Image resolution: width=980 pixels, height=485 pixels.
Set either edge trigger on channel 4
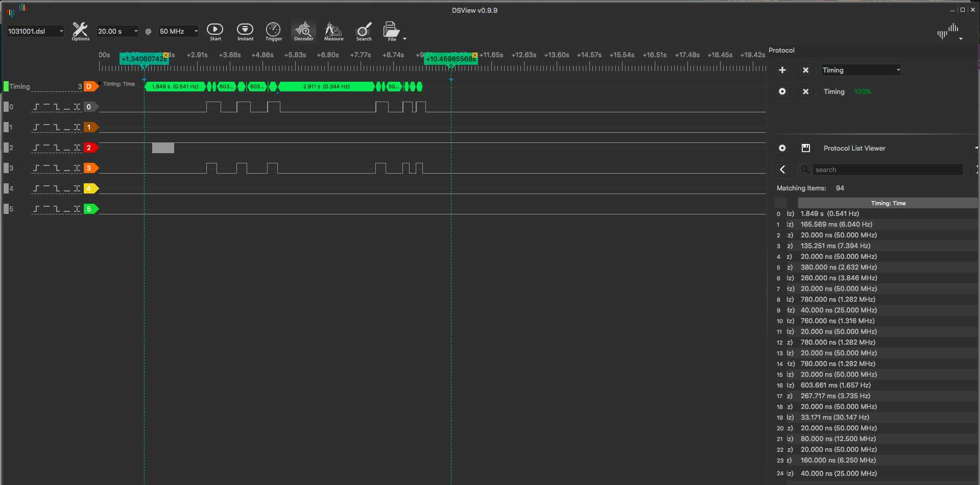click(77, 188)
